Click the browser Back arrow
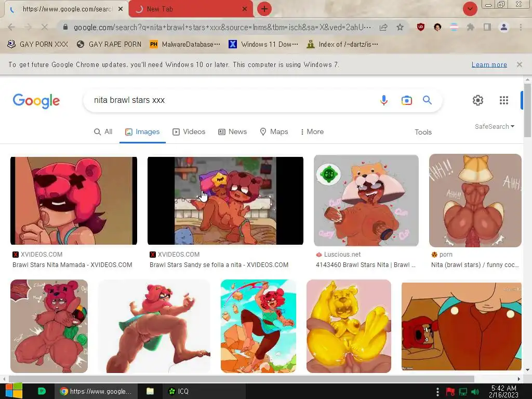 pyautogui.click(x=11, y=27)
